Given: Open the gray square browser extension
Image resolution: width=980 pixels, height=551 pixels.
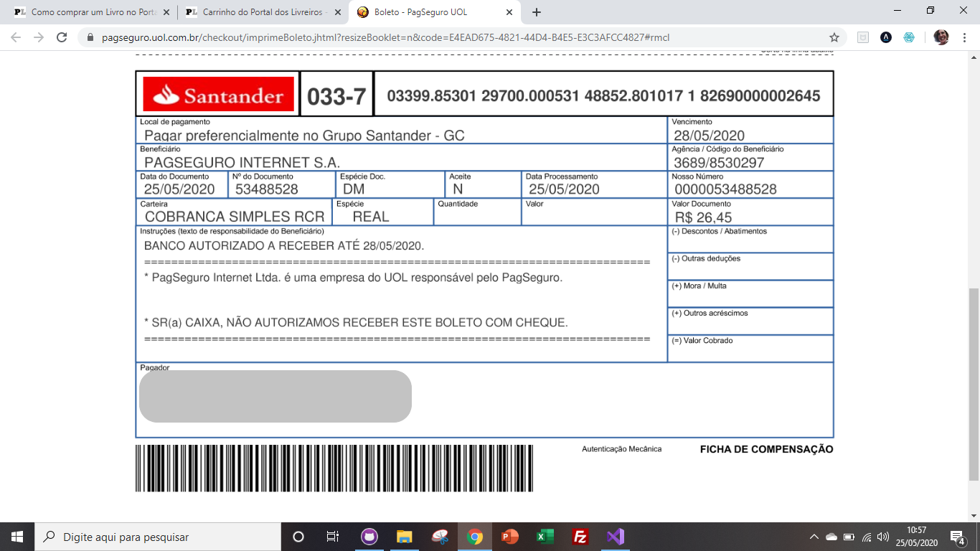Looking at the screenshot, I should tap(863, 37).
